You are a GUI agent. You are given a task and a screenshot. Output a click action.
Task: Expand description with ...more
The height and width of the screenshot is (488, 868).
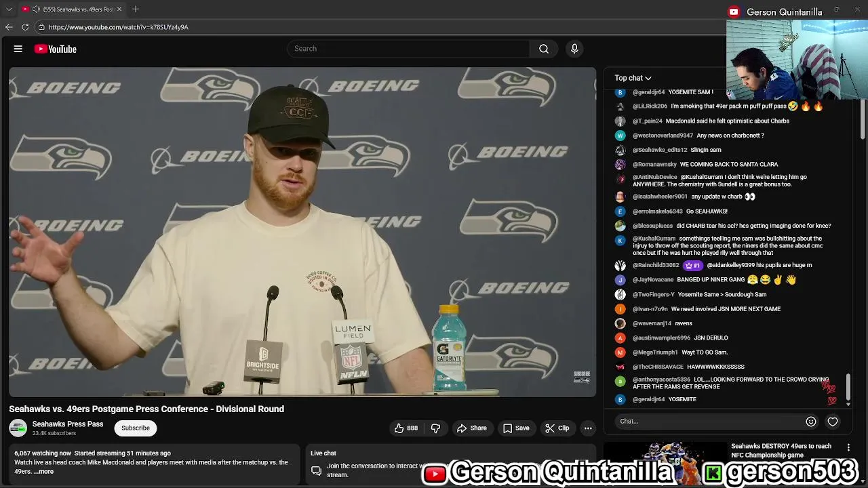[x=43, y=472]
